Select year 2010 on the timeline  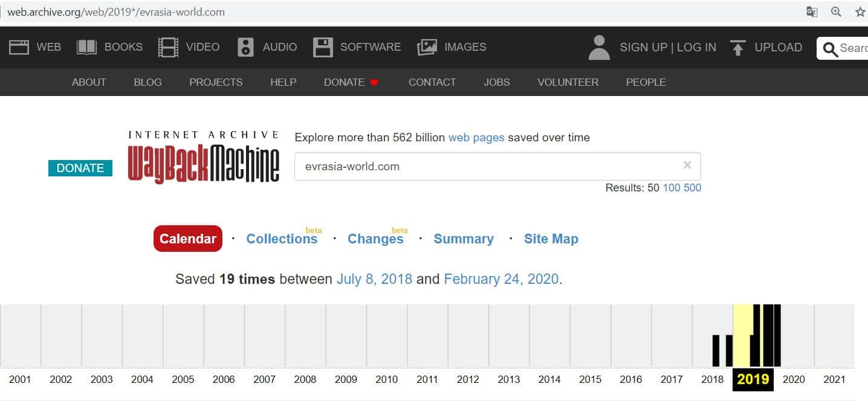386,379
